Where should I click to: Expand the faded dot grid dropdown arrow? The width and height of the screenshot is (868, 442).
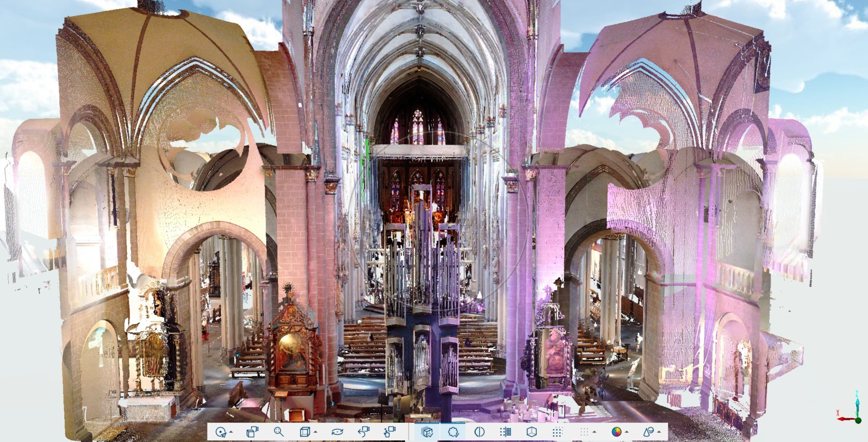(594, 432)
